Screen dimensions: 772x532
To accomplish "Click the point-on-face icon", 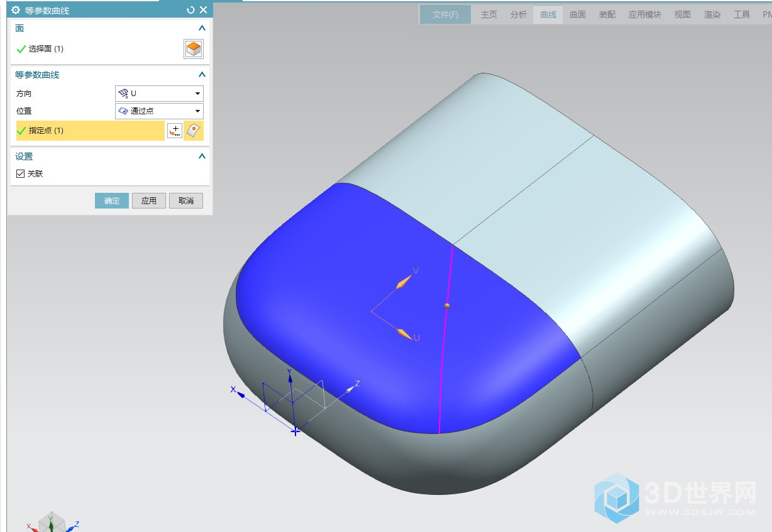I will 194,131.
